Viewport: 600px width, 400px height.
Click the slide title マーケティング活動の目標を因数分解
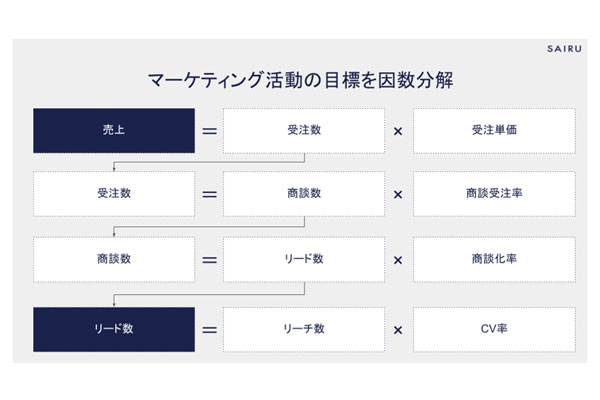[x=300, y=80]
